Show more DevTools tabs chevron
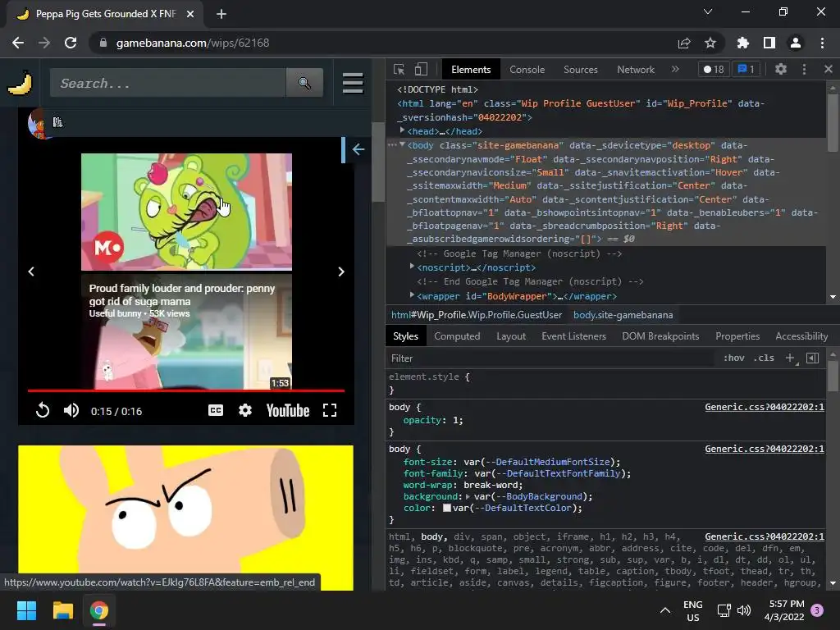This screenshot has width=840, height=630. [x=675, y=69]
